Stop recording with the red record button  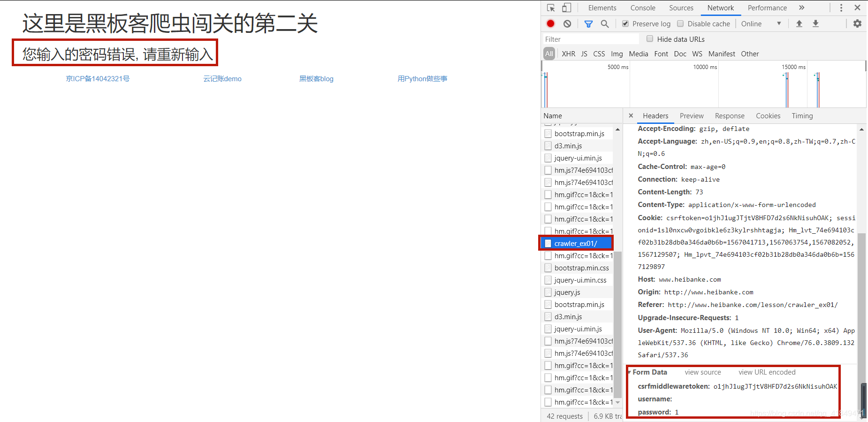pos(551,23)
